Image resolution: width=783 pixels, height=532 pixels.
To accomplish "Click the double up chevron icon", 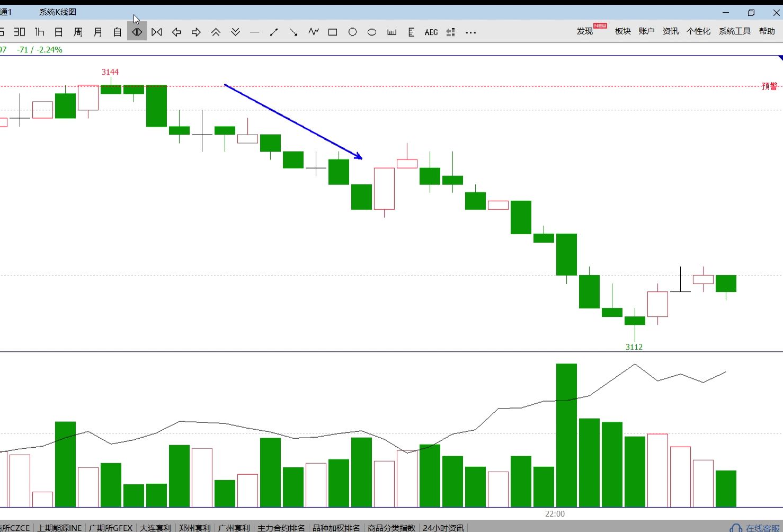I will tap(216, 32).
